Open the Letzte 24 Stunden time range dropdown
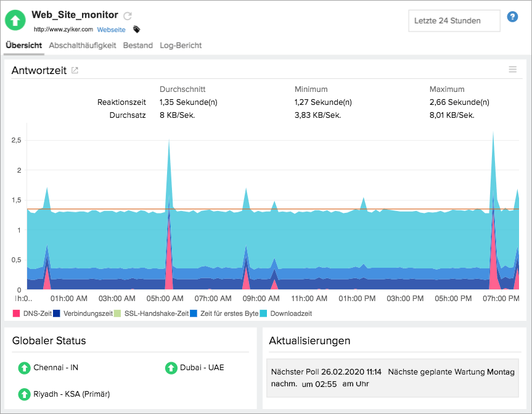 pyautogui.click(x=454, y=21)
